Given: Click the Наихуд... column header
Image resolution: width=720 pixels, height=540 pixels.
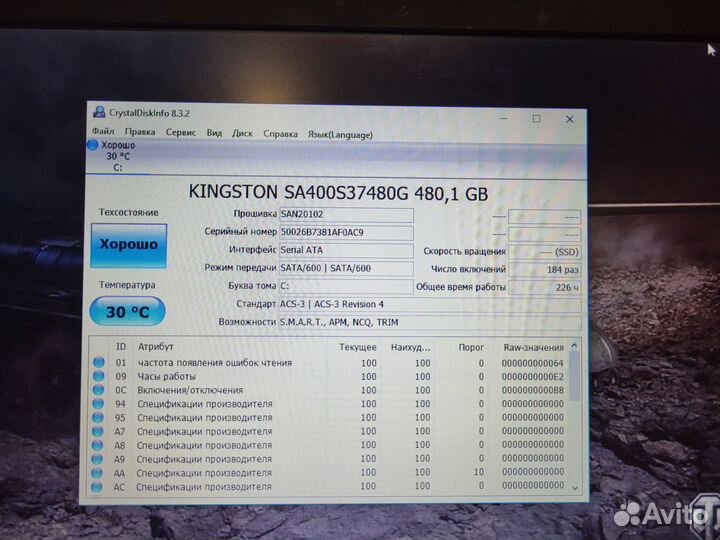Looking at the screenshot, I should tap(410, 348).
